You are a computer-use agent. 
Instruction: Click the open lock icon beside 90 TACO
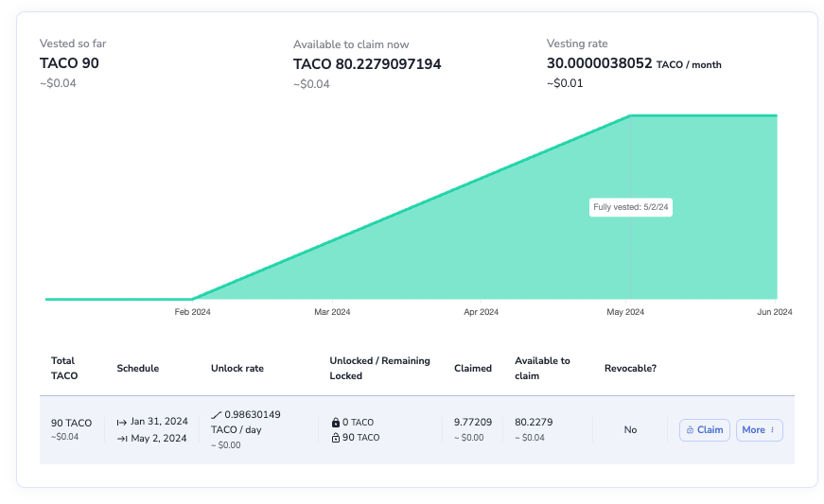coord(335,437)
